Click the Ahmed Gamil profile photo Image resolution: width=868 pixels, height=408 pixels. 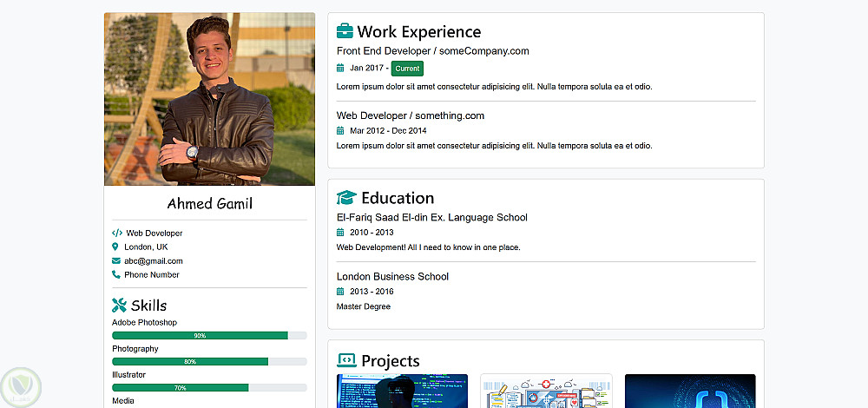pos(209,99)
